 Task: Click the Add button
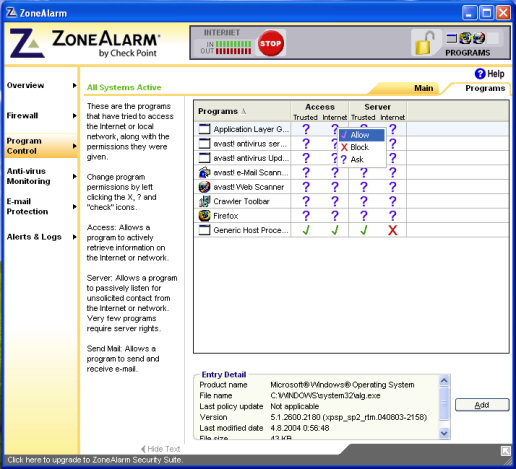(482, 405)
